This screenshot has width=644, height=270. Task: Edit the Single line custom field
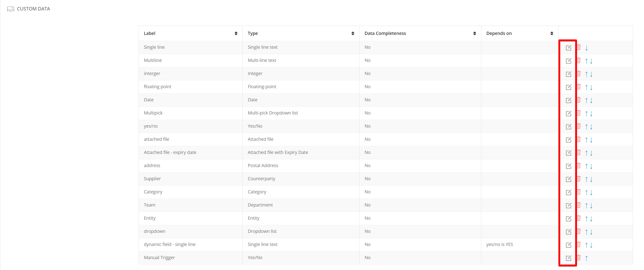click(568, 48)
